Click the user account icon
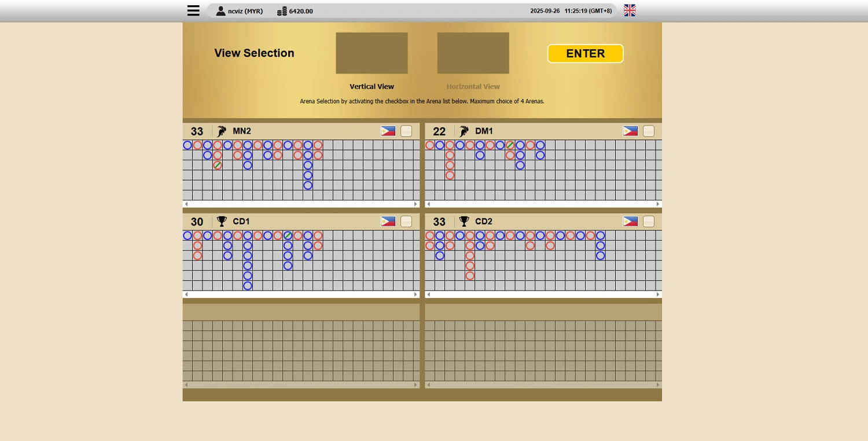This screenshot has width=868, height=441. pos(220,11)
